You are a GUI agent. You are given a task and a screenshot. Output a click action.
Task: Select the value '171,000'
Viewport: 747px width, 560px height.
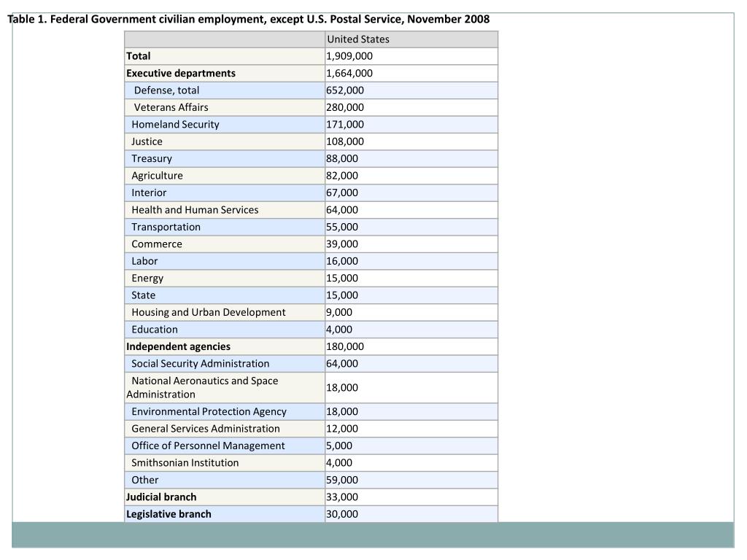pos(345,125)
